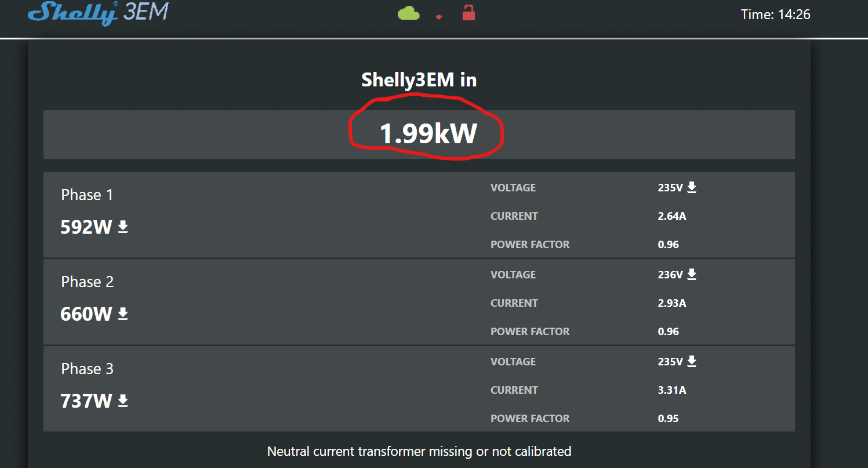The image size is (868, 468).
Task: Click the green cloud status icon
Action: 408,13
